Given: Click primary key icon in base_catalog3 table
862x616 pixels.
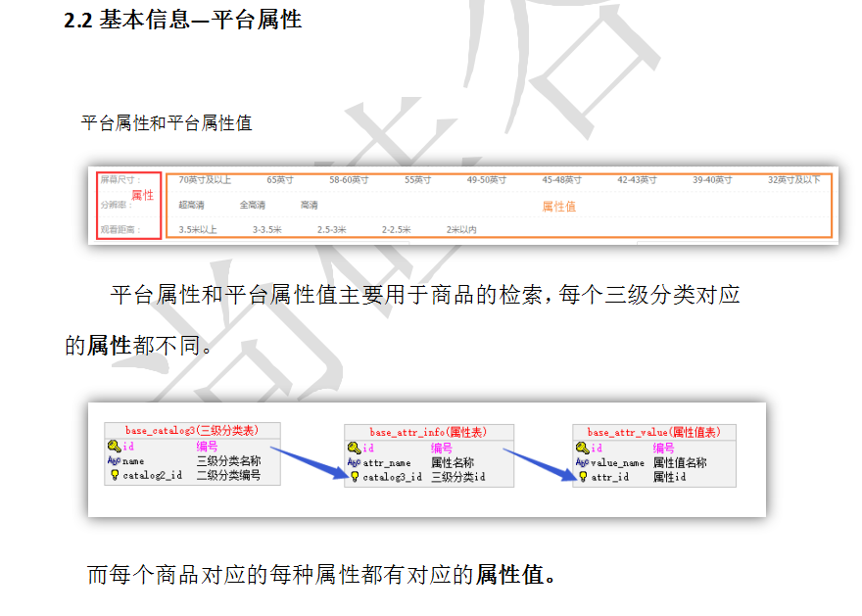Looking at the screenshot, I should (114, 447).
